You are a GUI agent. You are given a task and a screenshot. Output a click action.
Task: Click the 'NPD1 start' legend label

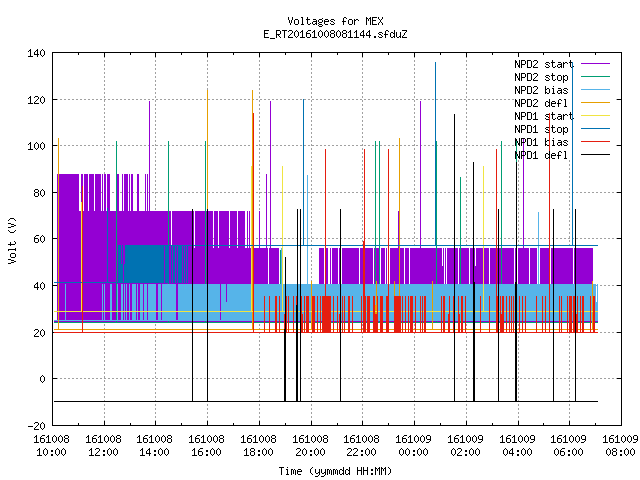click(x=544, y=116)
